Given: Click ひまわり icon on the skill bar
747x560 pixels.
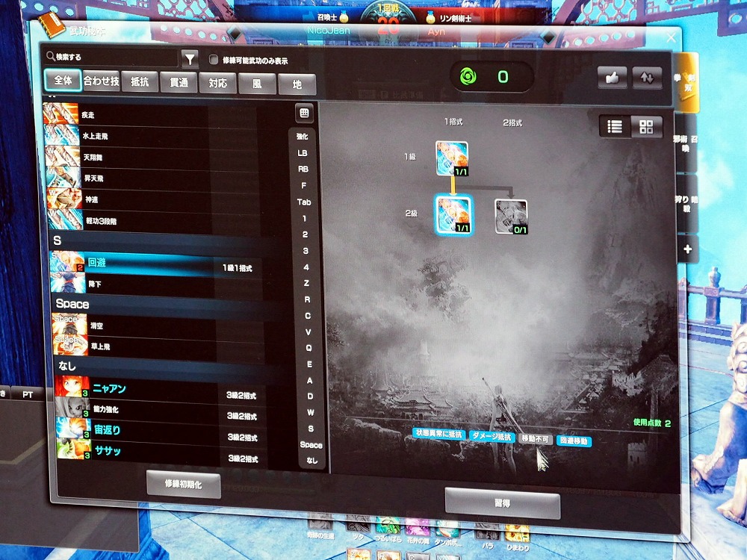Looking at the screenshot, I should pyautogui.click(x=518, y=533).
